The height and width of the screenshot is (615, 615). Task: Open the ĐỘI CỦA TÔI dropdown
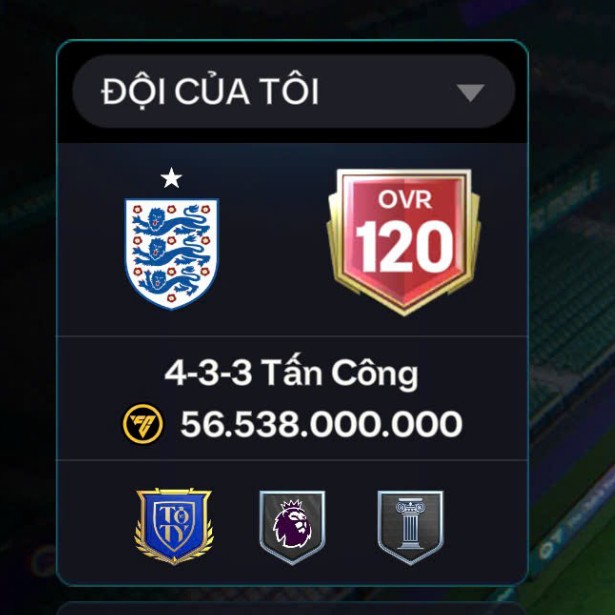[x=293, y=92]
